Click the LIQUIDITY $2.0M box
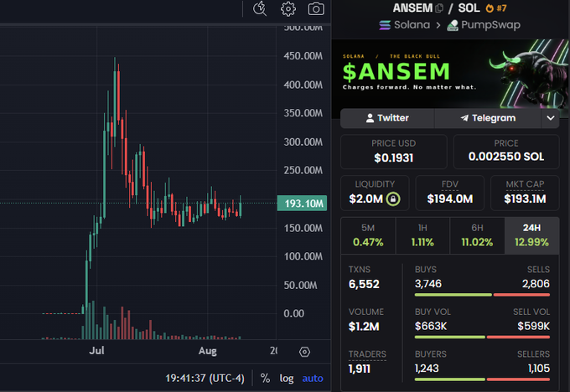This screenshot has width=570, height=392. click(375, 193)
